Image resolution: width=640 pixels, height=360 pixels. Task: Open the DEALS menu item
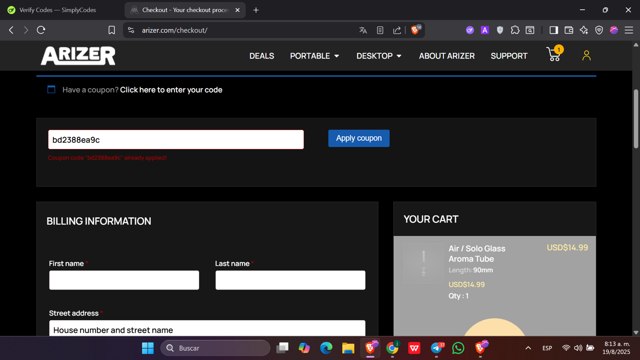pos(262,56)
